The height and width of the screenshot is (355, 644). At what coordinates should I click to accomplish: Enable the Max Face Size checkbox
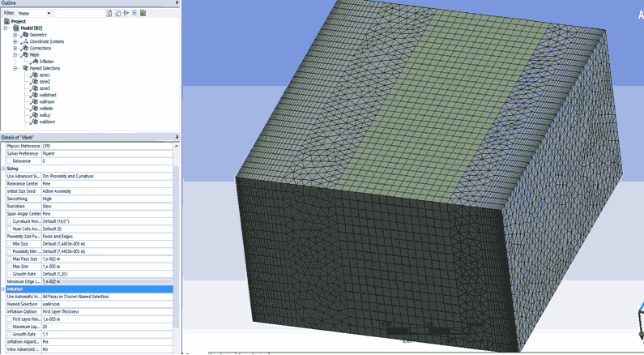(10, 259)
